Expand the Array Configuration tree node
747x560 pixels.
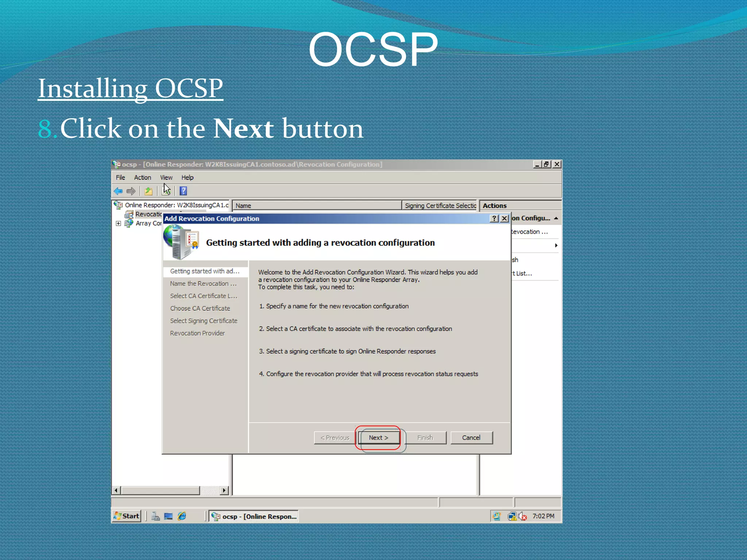[x=118, y=223]
